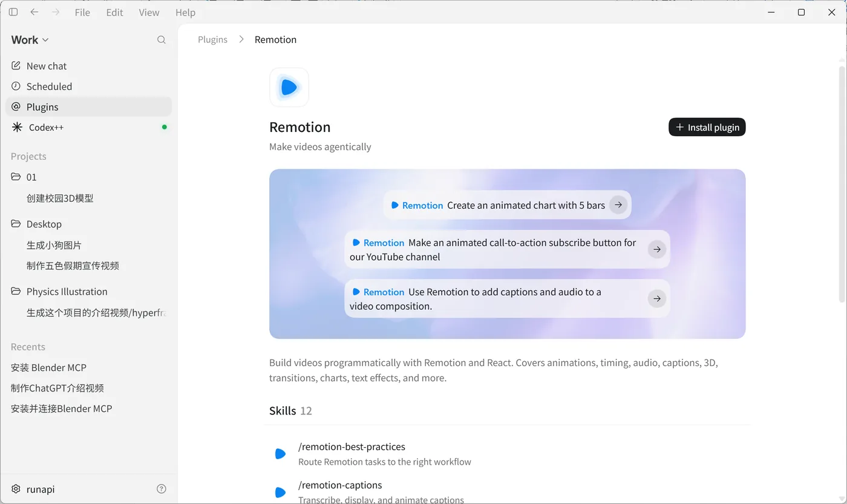
Task: Click the remotion-best-practices skill icon
Action: click(280, 454)
